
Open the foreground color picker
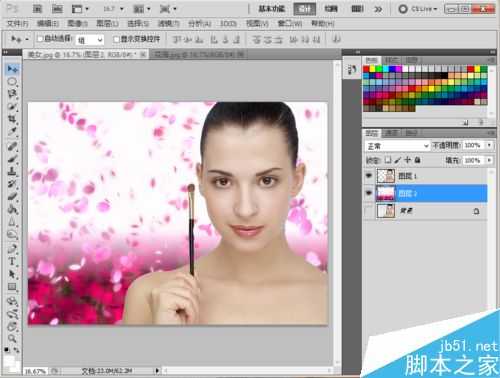click(x=8, y=360)
